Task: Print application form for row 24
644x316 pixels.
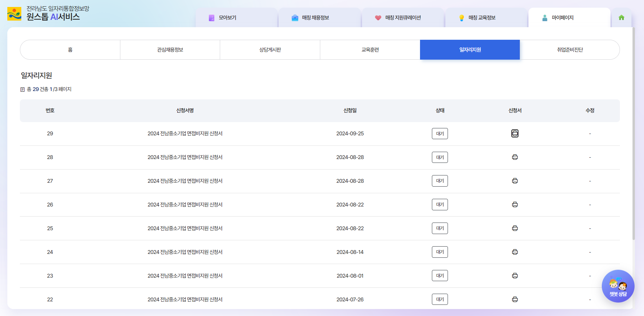Action: click(x=515, y=252)
